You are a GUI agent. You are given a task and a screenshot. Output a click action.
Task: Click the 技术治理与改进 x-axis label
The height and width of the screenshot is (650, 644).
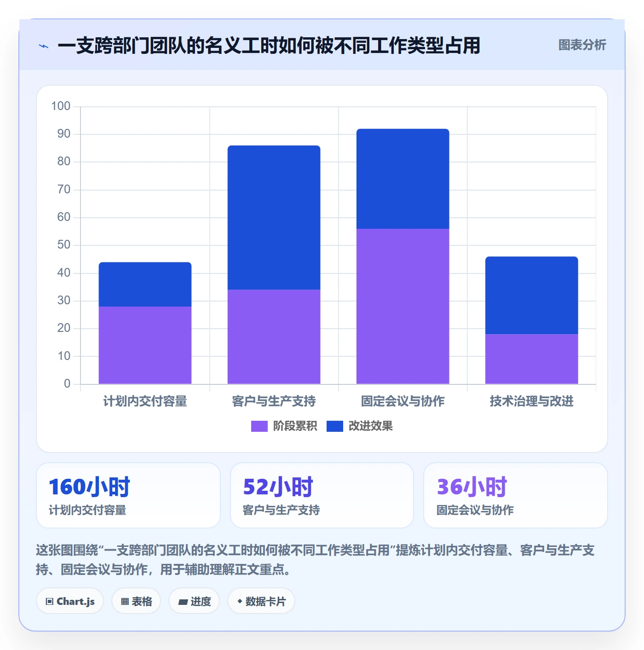pos(531,401)
